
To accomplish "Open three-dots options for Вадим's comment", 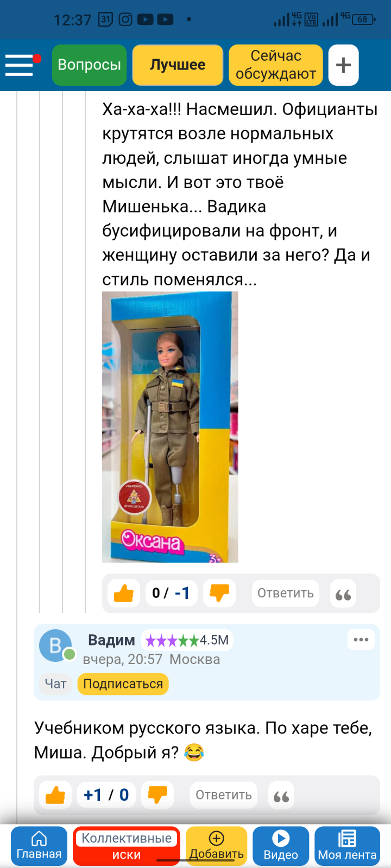I will [361, 640].
